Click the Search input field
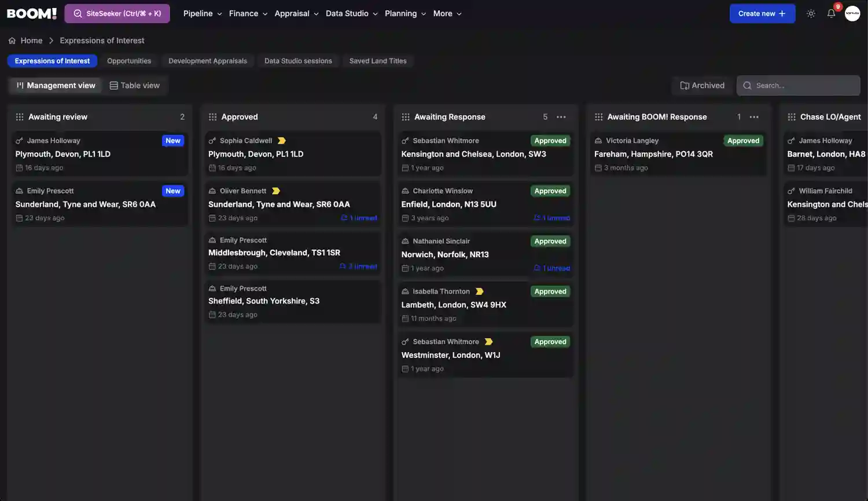 coord(798,85)
